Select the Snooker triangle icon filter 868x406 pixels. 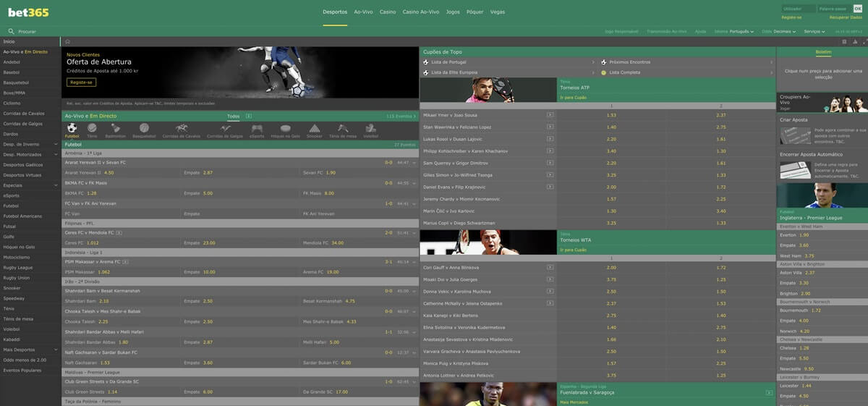click(314, 128)
